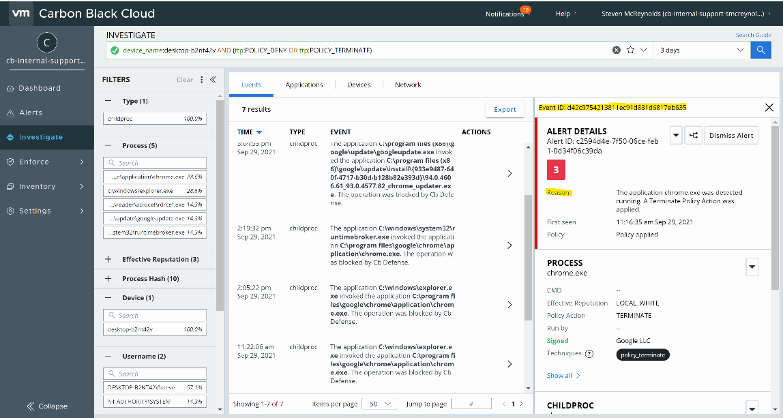Open the Notifications bell badge
783x418 pixels.
pos(525,9)
